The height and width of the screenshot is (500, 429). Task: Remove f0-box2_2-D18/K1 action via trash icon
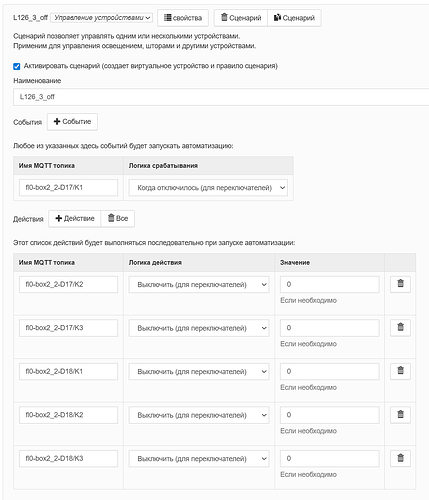point(400,371)
